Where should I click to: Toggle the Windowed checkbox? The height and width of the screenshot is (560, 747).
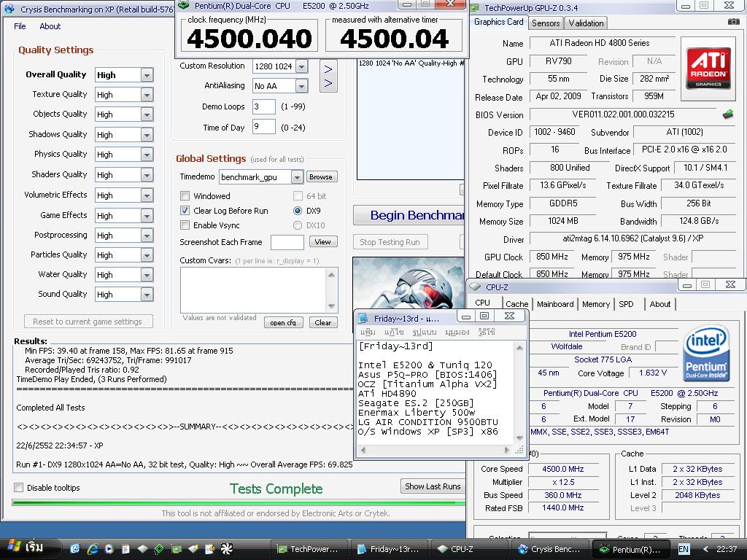pos(185,195)
